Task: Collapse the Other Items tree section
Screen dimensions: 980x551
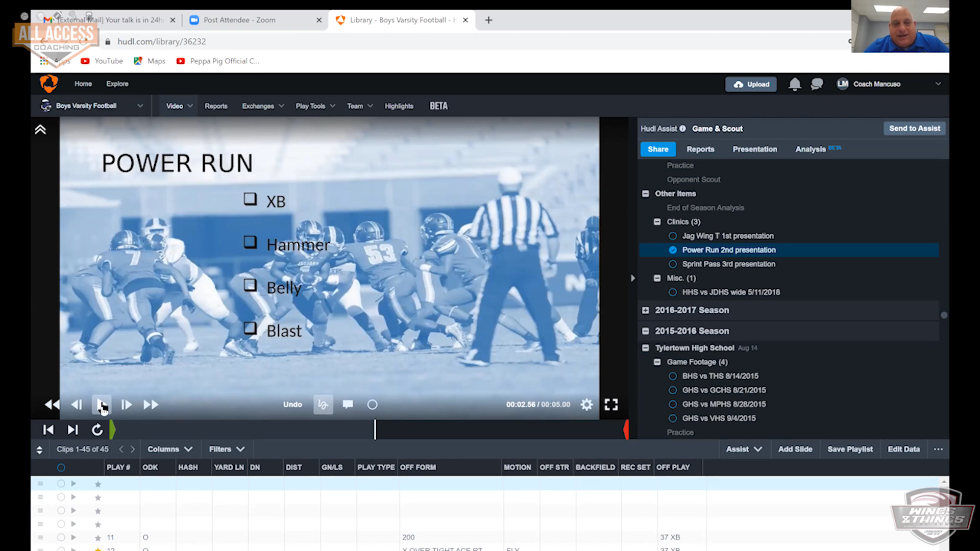Action: click(x=645, y=194)
